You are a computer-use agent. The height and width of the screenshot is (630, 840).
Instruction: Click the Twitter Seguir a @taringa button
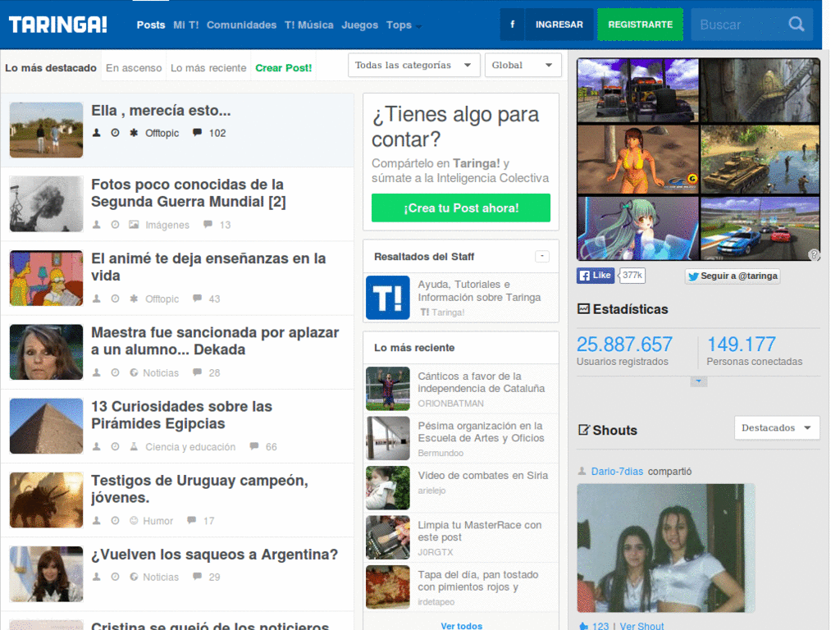tap(733, 276)
